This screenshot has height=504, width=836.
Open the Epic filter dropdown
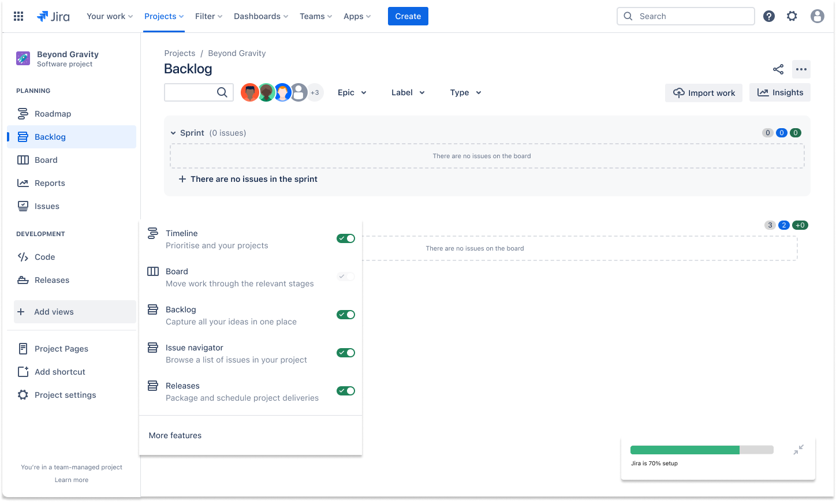[x=352, y=92]
